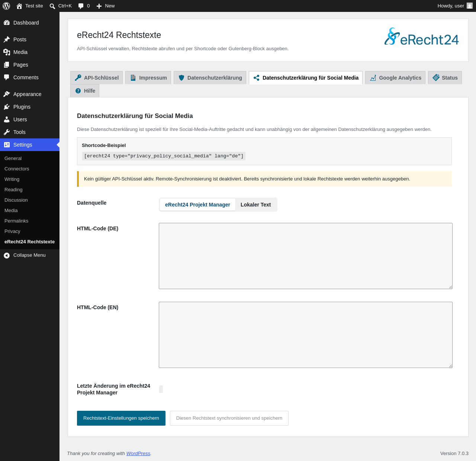Click the document icon on Impressum tab
This screenshot has width=476, height=461.
(x=133, y=78)
